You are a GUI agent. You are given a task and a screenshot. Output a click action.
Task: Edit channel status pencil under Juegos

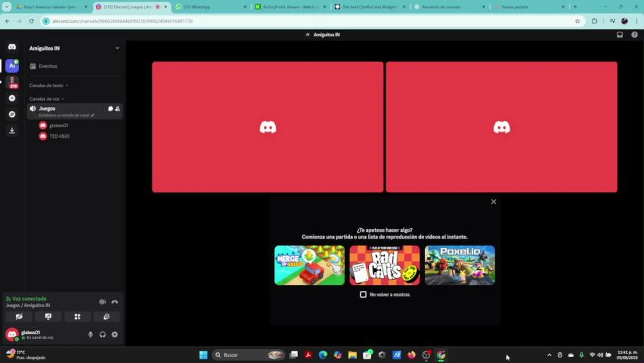pyautogui.click(x=92, y=115)
